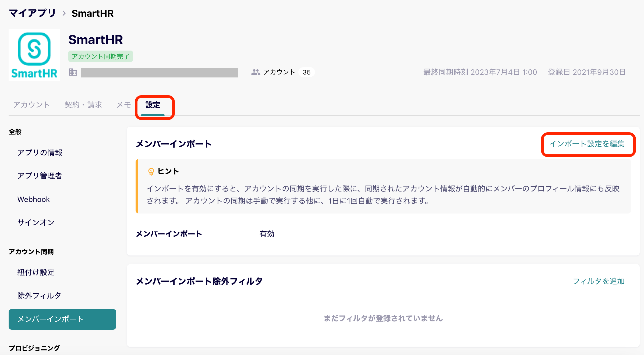Open アプリの情報 in sidebar
Image resolution: width=644 pixels, height=355 pixels.
tap(40, 152)
